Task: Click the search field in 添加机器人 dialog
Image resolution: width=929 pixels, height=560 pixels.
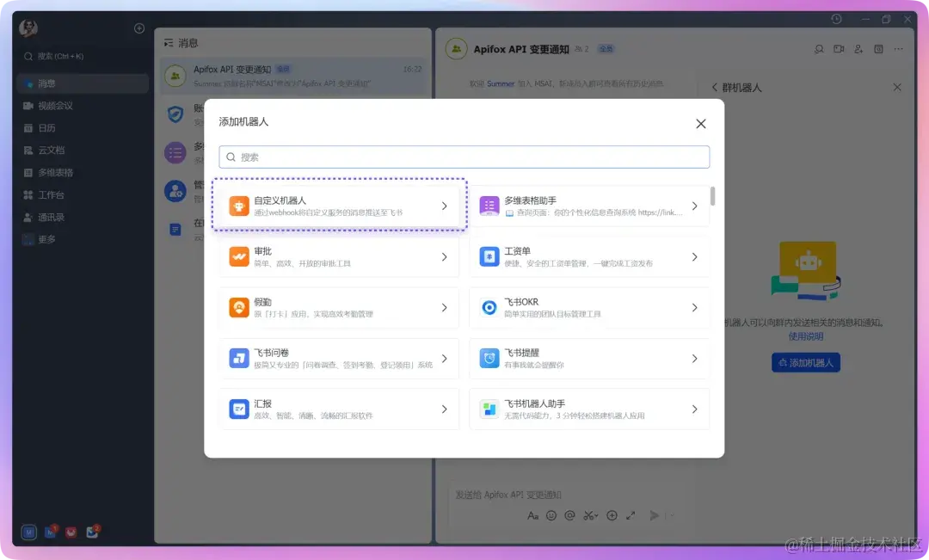Action: (x=464, y=157)
